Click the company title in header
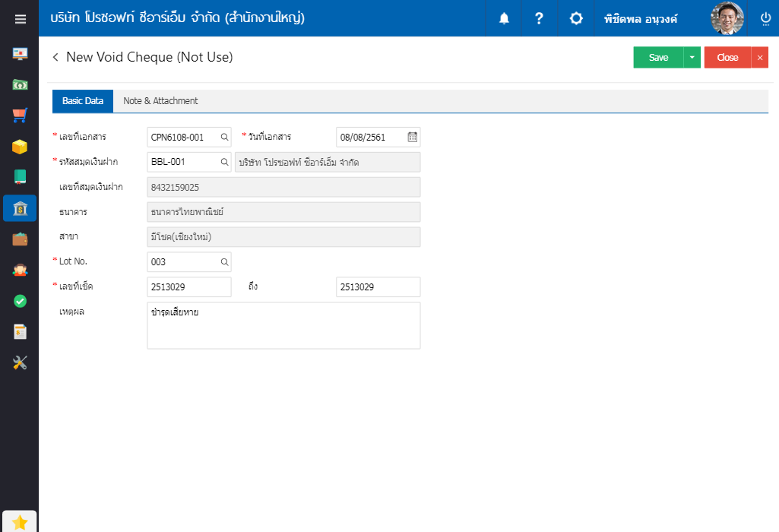779x532 pixels. click(x=177, y=18)
